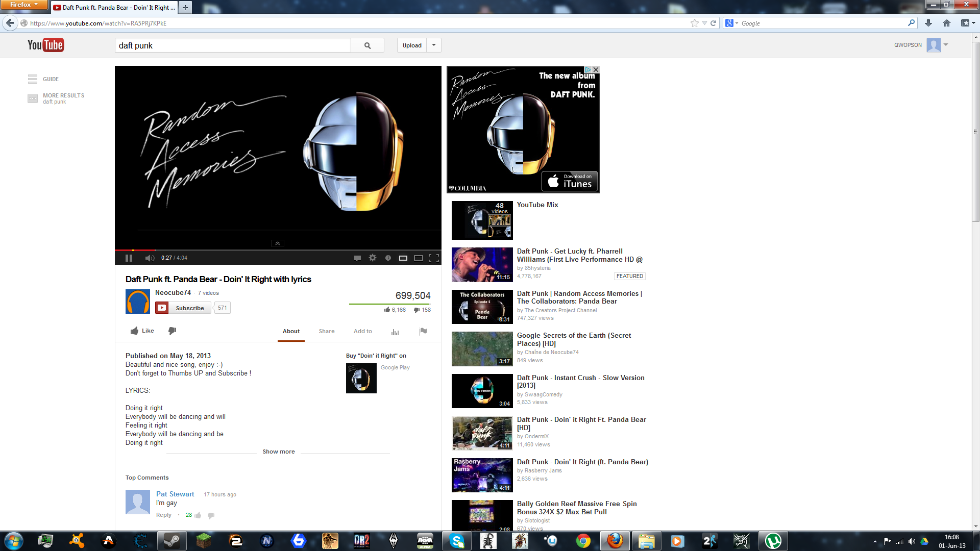Open the Firefox application menu
Screen dimensions: 980x551
point(24,5)
